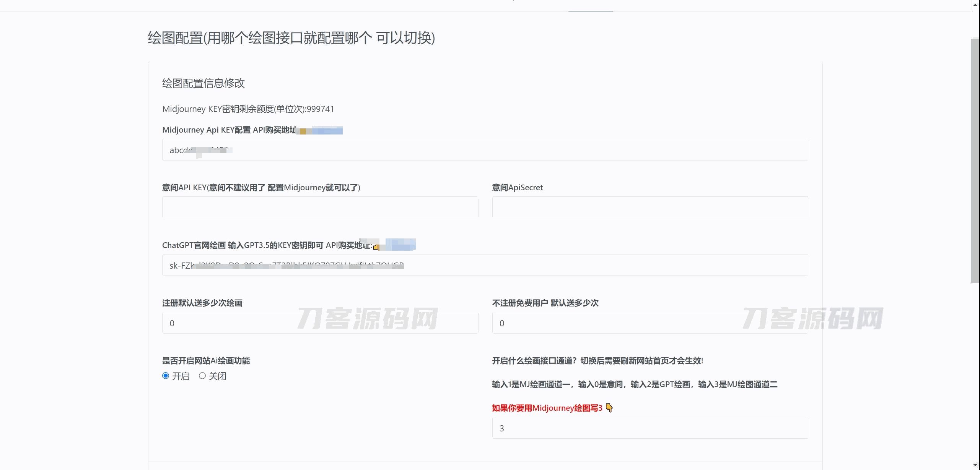Click scrollbar up arrow at top right
980x470 pixels.
pos(975,5)
